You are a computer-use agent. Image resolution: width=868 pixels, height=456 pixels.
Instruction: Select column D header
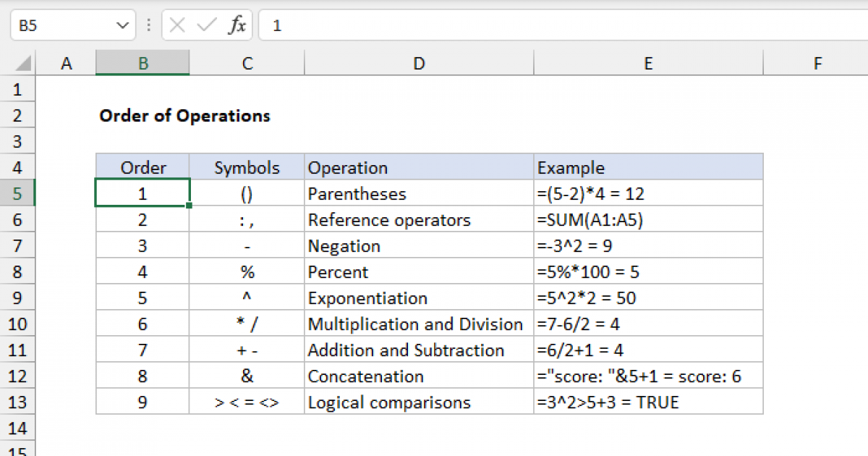(419, 64)
